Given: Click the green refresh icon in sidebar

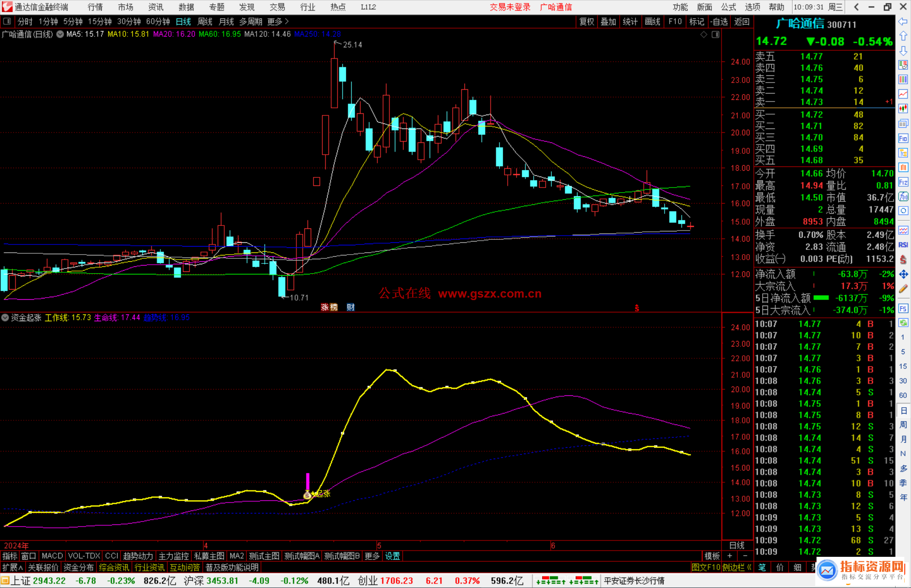Looking at the screenshot, I should point(903,323).
